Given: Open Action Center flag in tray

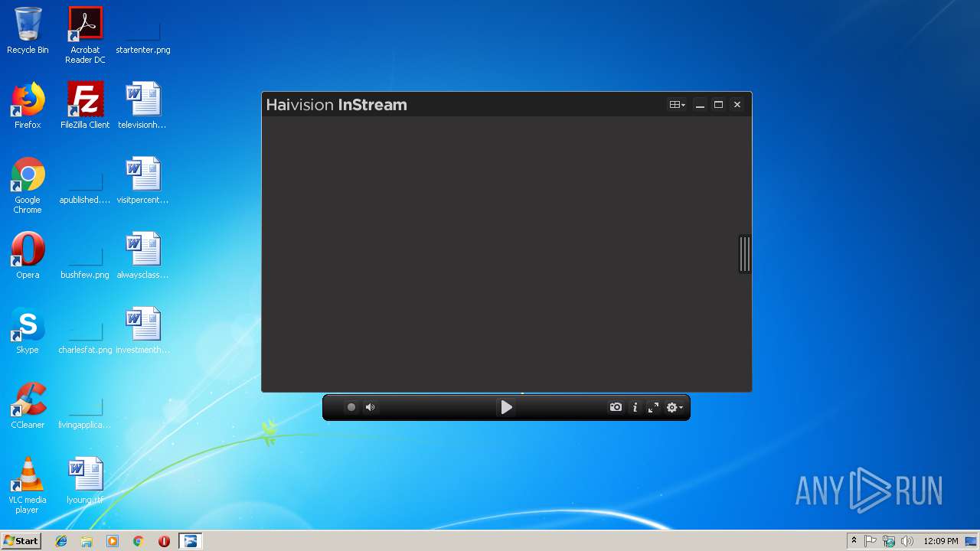Looking at the screenshot, I should coord(871,541).
